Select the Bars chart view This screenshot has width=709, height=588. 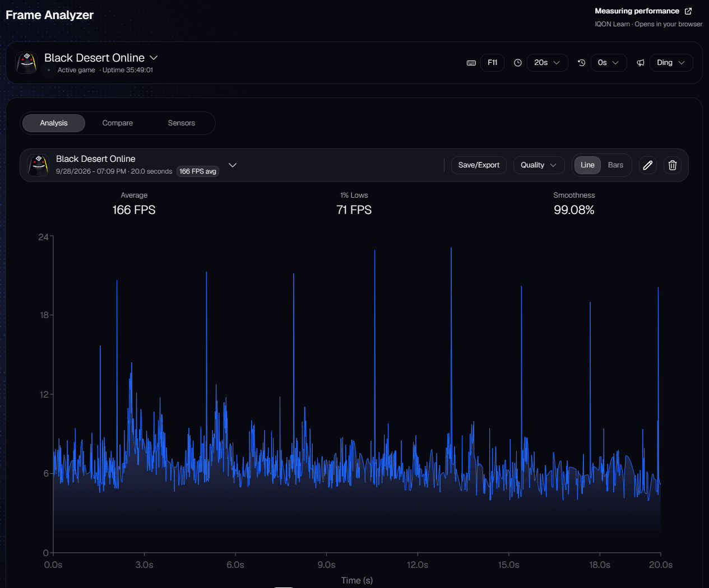tap(615, 165)
